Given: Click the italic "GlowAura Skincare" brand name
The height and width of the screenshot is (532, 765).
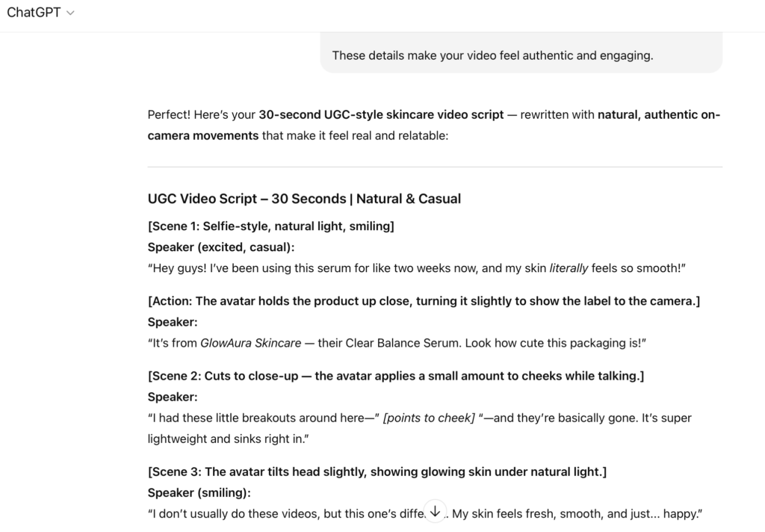Looking at the screenshot, I should point(251,343).
